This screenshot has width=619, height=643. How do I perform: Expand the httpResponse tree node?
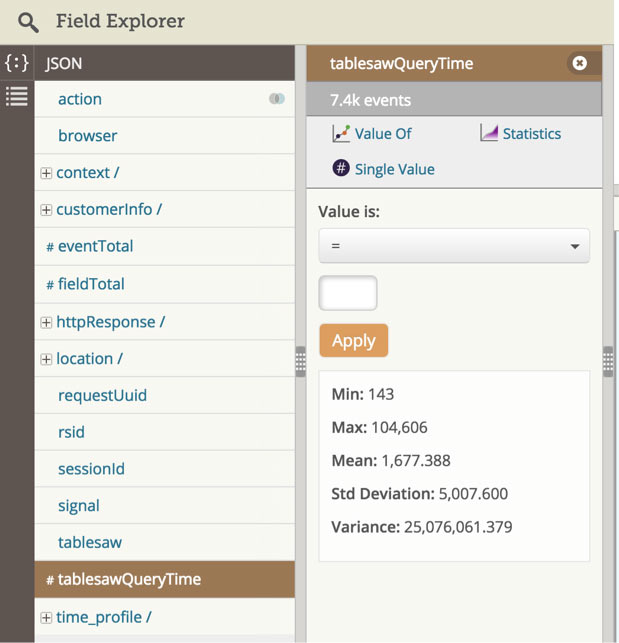(x=46, y=322)
